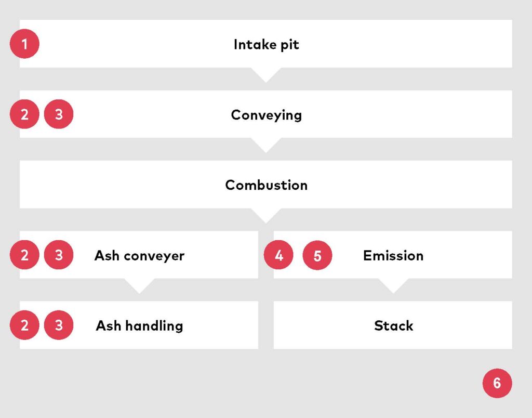The width and height of the screenshot is (532, 418).
Task: Click arrow below Emission box
Action: tap(394, 286)
